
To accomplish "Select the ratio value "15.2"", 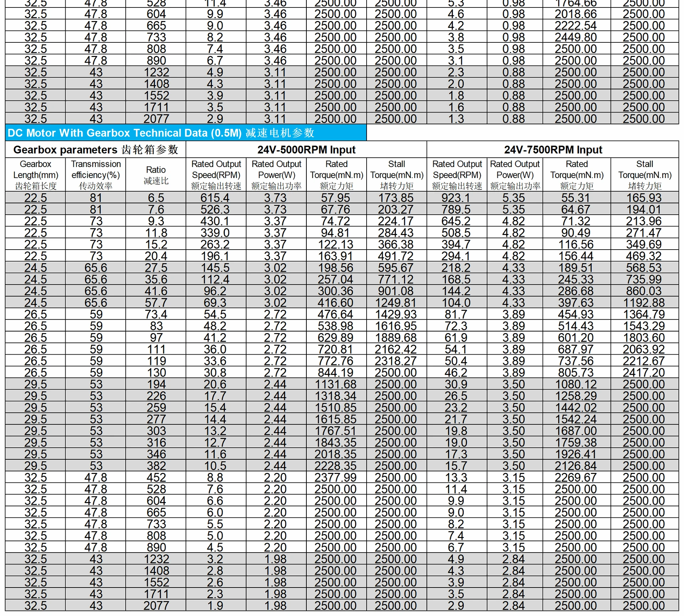I will click(x=156, y=244).
